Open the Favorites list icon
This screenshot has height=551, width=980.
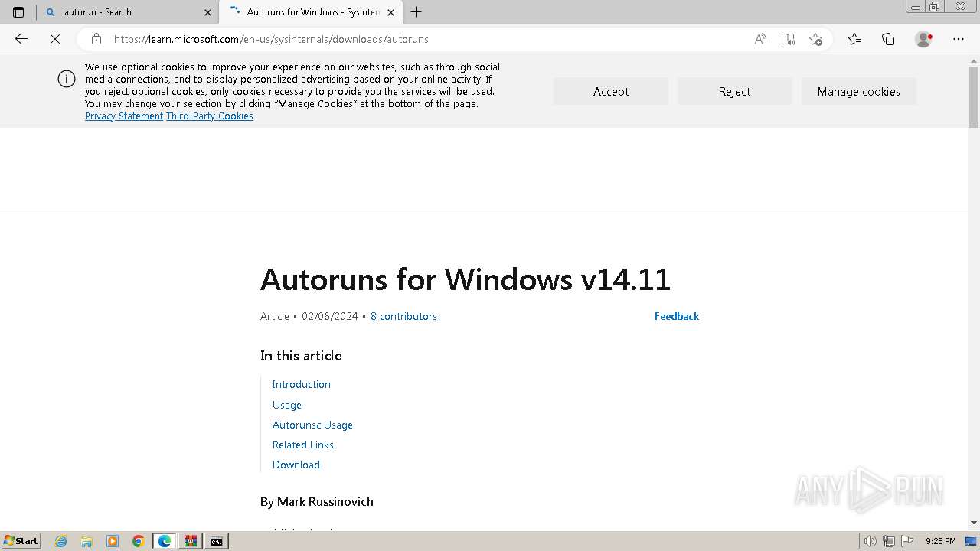[854, 39]
